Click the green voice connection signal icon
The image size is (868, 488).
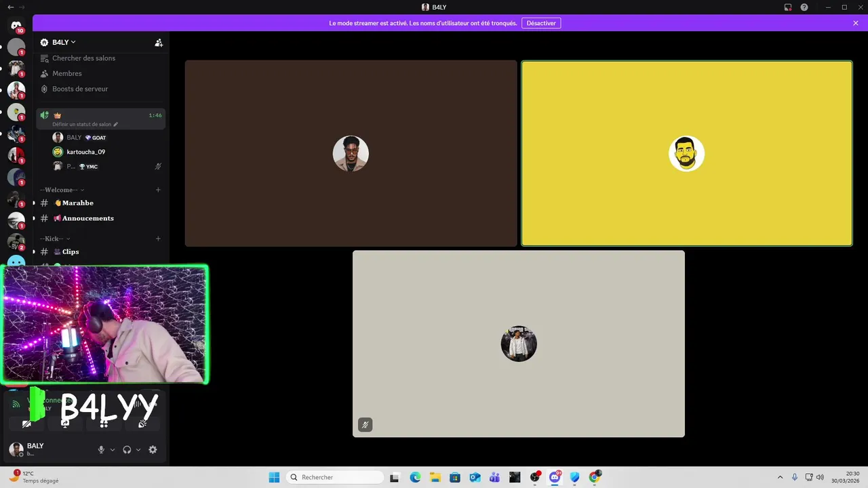click(x=16, y=405)
